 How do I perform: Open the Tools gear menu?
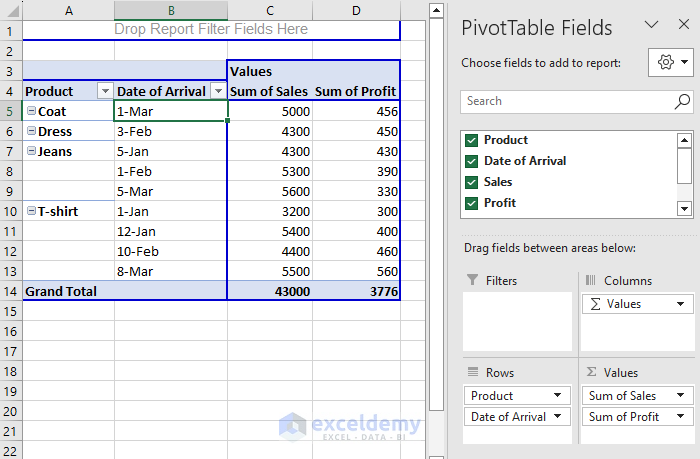coord(669,62)
